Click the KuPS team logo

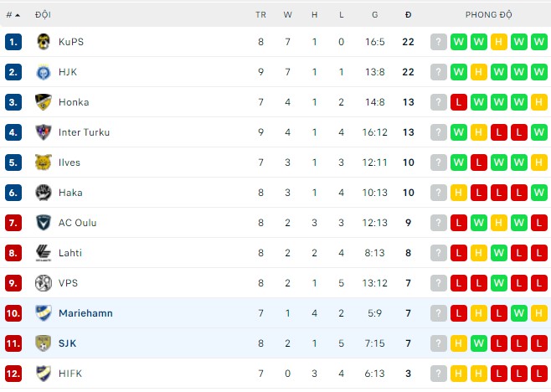[44, 42]
